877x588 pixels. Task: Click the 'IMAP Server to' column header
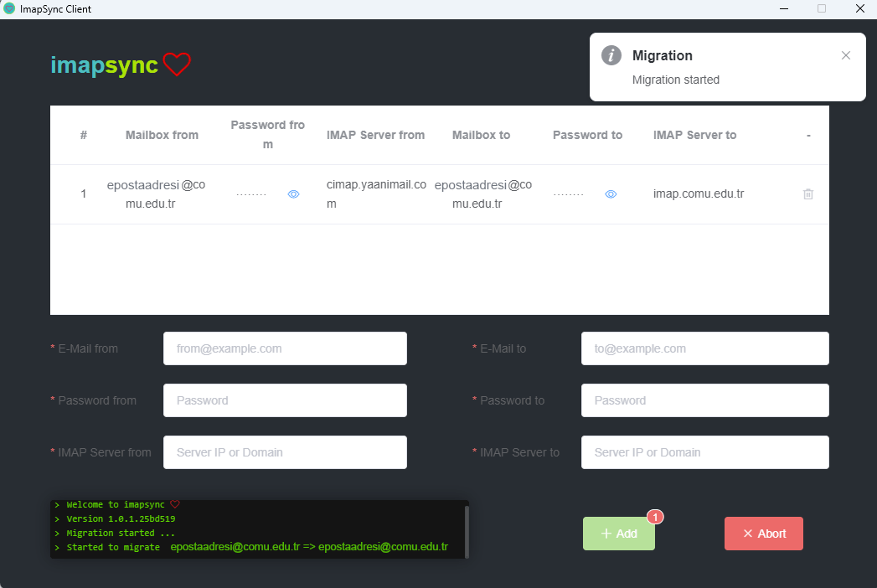pos(694,135)
